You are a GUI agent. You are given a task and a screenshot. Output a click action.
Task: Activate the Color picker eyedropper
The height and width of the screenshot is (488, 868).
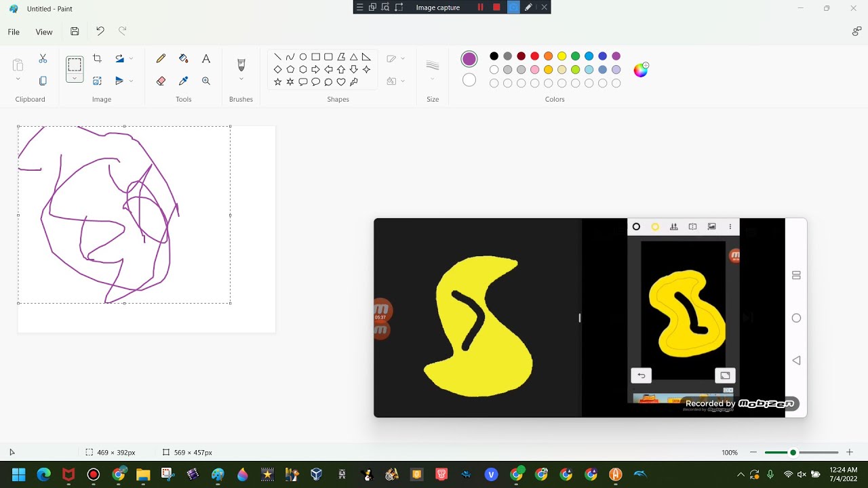(x=183, y=81)
